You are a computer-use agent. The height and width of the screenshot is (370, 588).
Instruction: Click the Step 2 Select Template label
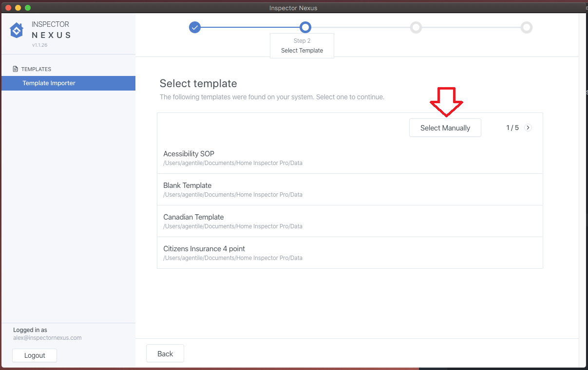point(302,46)
